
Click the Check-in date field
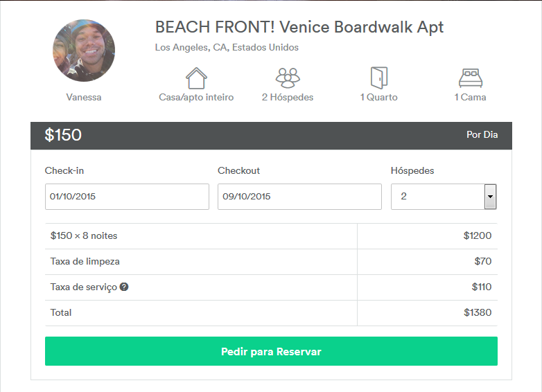pyautogui.click(x=127, y=197)
